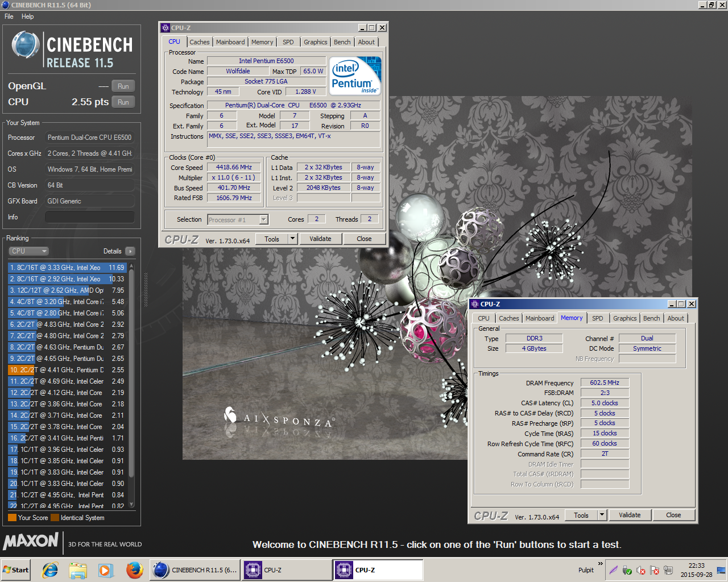Image resolution: width=728 pixels, height=582 pixels.
Task: Open Internet Explorer from the taskbar
Action: pos(50,570)
